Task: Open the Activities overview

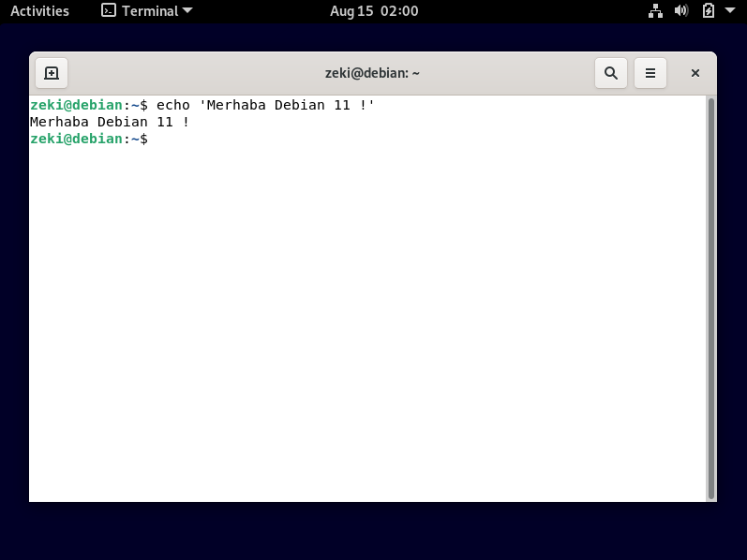Action: tap(39, 11)
